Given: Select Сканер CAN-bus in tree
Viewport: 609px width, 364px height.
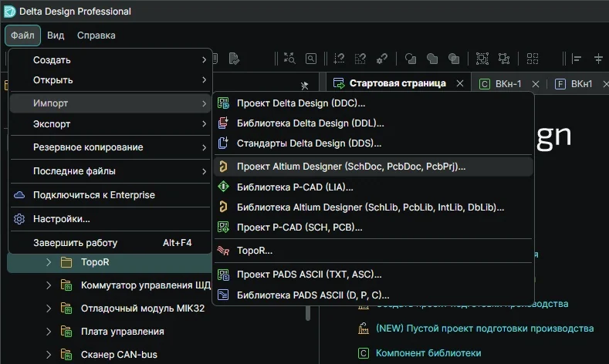Looking at the screenshot, I should [119, 355].
